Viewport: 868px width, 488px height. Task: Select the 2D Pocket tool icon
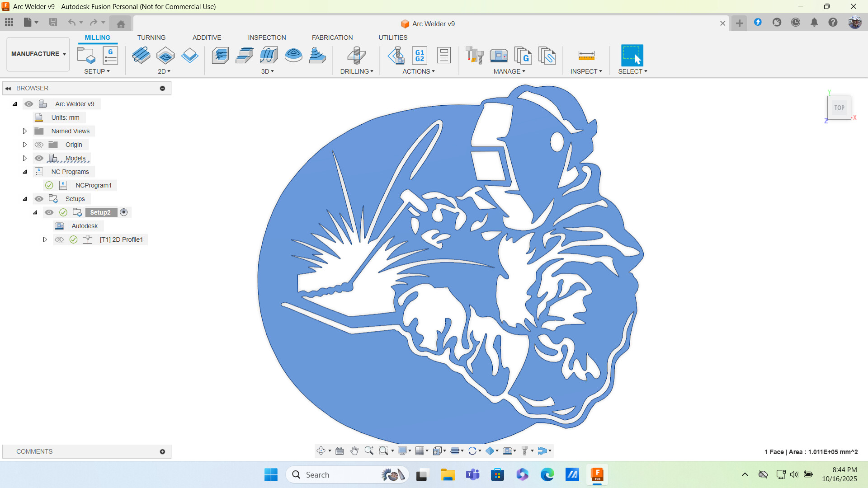click(165, 56)
